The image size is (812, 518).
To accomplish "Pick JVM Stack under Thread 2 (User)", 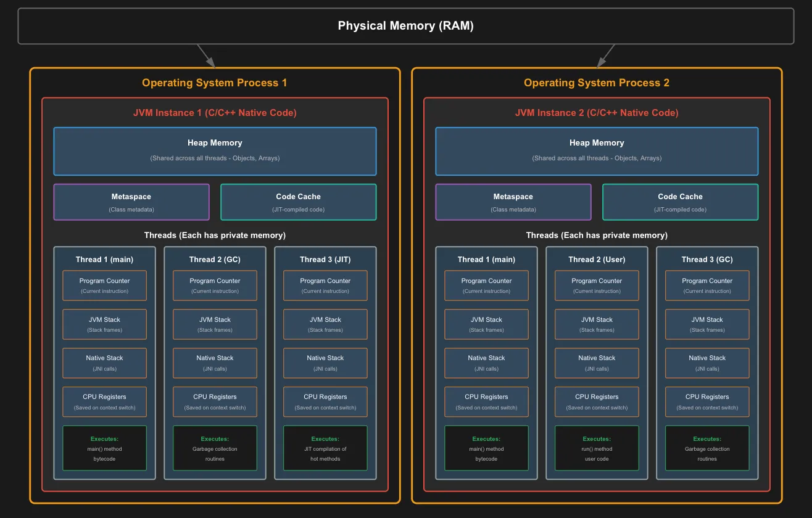I will 597,324.
